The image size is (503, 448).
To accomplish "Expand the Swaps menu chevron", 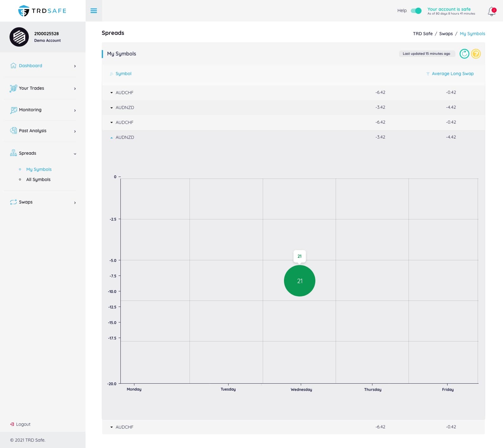I will coord(75,203).
